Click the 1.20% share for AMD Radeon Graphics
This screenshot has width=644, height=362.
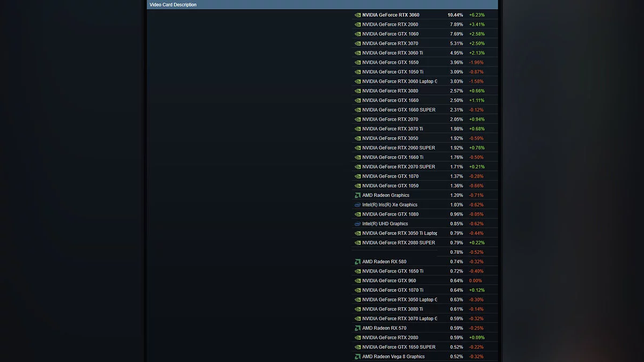(x=456, y=195)
